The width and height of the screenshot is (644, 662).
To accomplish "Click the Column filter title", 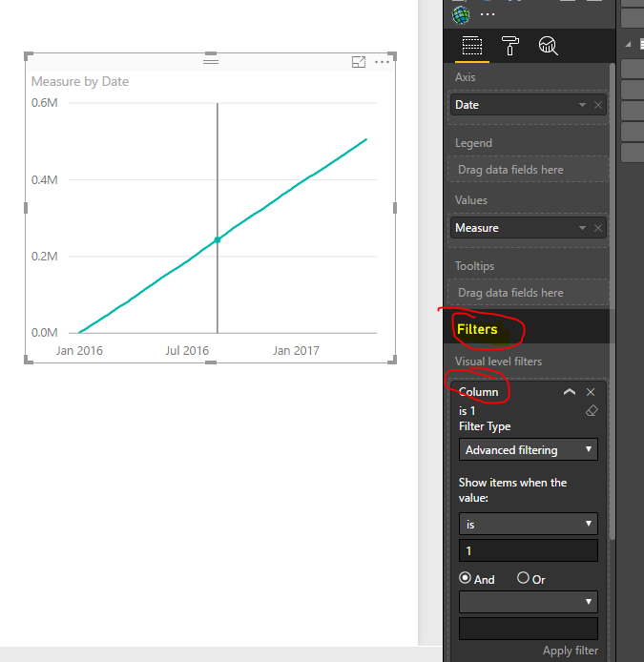I will (x=478, y=392).
